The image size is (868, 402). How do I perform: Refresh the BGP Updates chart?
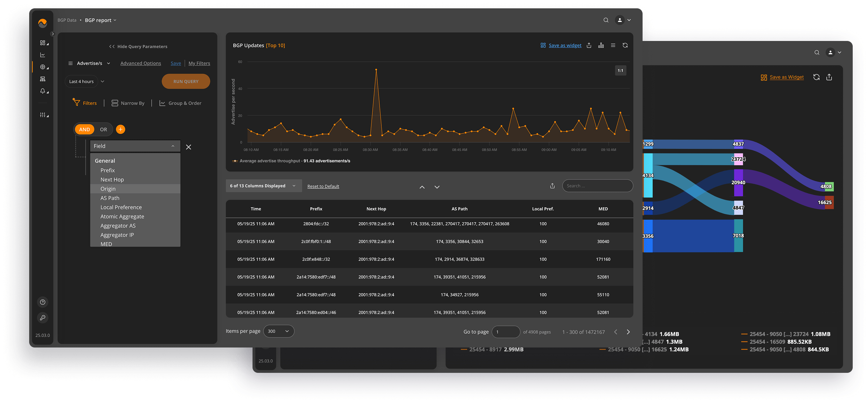625,45
